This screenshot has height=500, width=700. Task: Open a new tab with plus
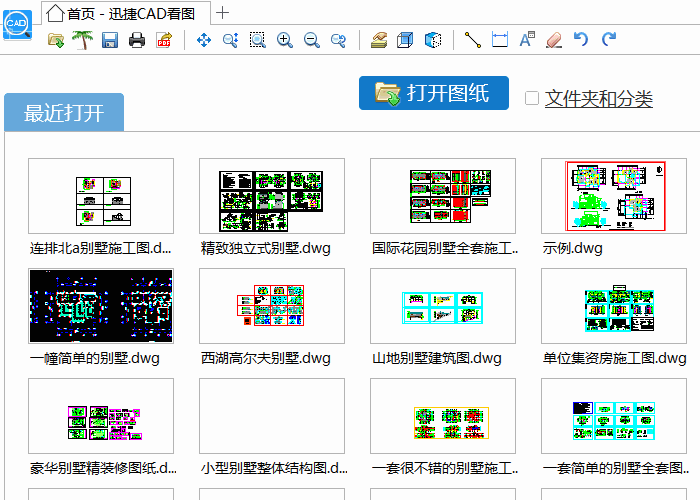click(x=222, y=13)
